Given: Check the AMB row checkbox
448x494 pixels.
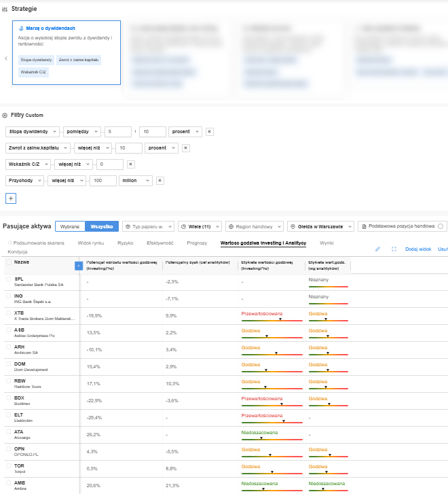Looking at the screenshot, I should (9, 482).
